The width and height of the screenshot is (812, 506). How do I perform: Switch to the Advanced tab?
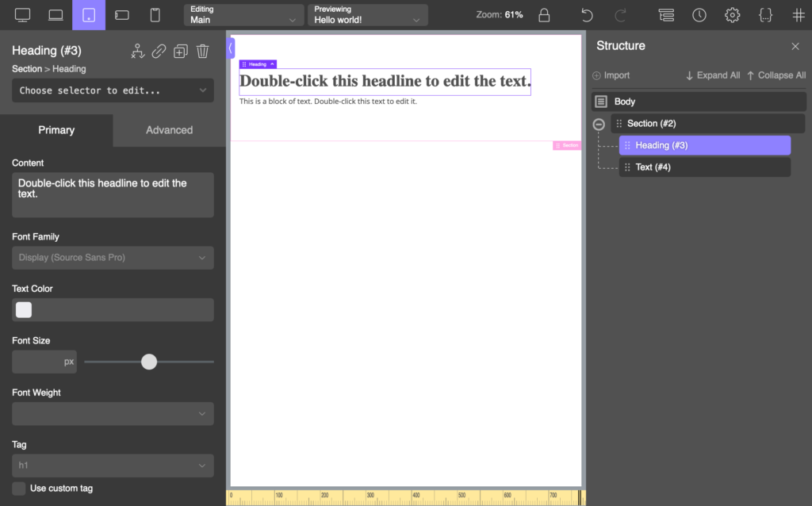170,130
